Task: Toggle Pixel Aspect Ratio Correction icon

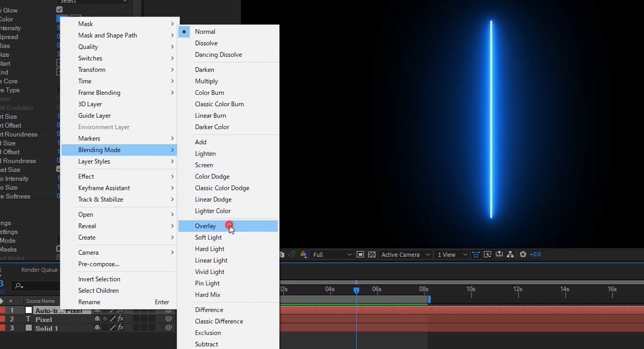Action: (x=475, y=255)
